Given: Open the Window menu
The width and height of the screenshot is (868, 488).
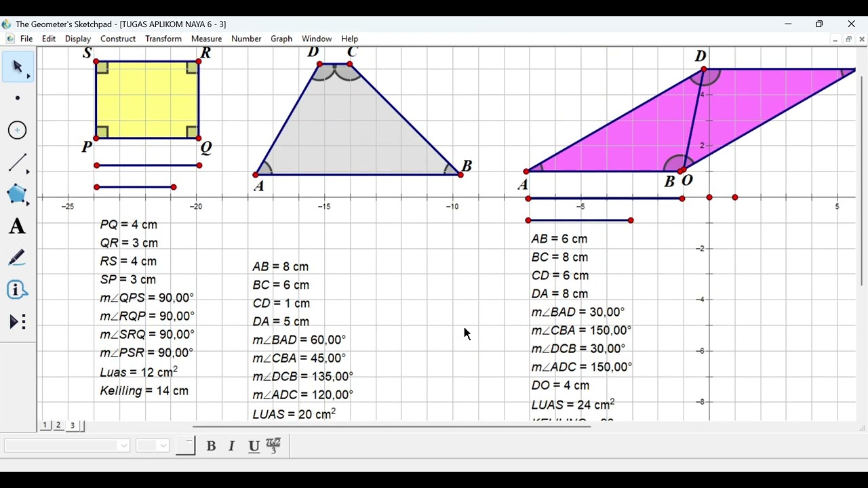Looking at the screenshot, I should point(317,39).
